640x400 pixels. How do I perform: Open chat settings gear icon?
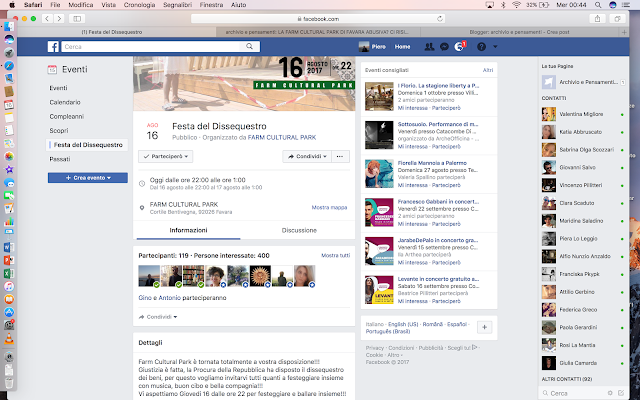(610, 393)
